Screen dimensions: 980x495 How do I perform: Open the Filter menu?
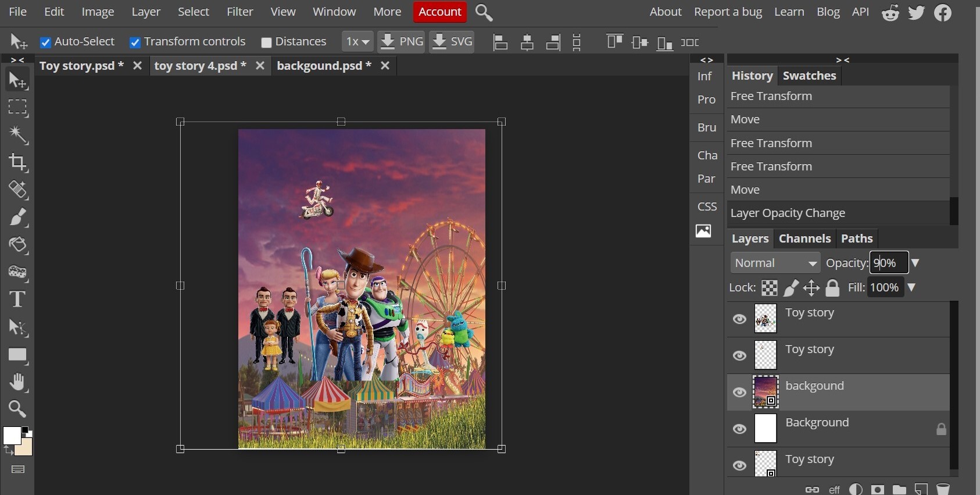pos(240,12)
